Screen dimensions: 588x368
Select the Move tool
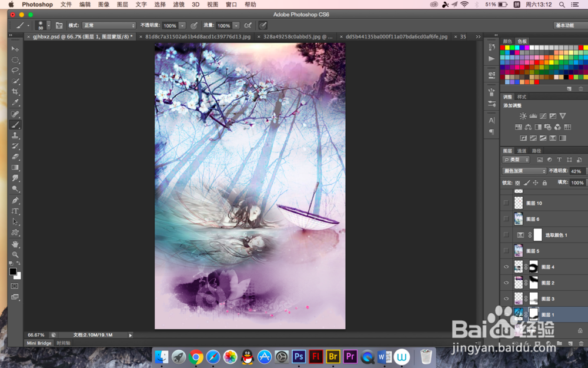click(15, 49)
